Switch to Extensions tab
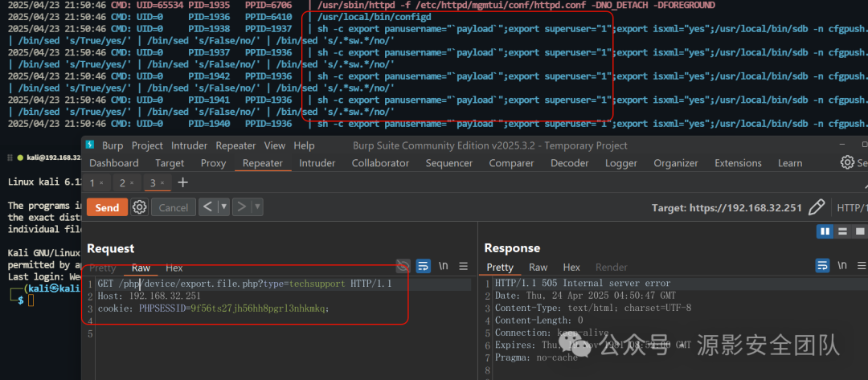Viewport: 868px width, 380px height. click(x=738, y=163)
